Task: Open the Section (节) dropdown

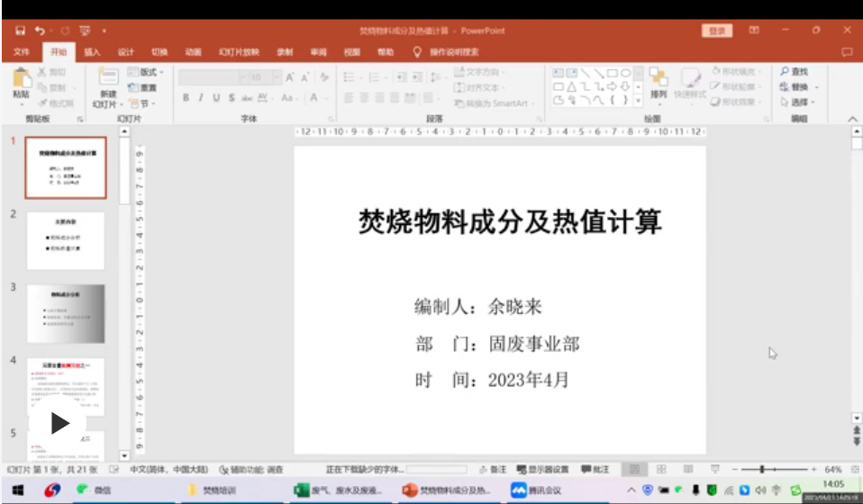Action: pos(142,103)
